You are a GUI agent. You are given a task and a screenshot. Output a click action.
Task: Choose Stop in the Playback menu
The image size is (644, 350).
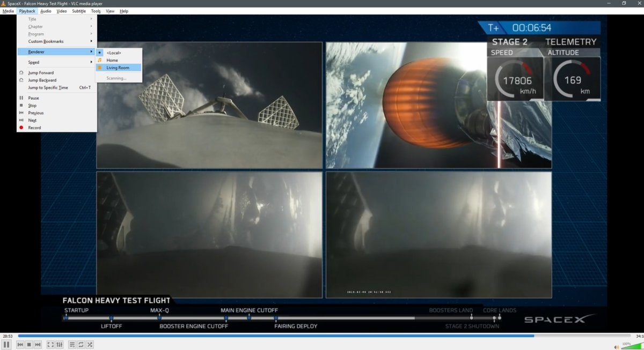click(56, 106)
